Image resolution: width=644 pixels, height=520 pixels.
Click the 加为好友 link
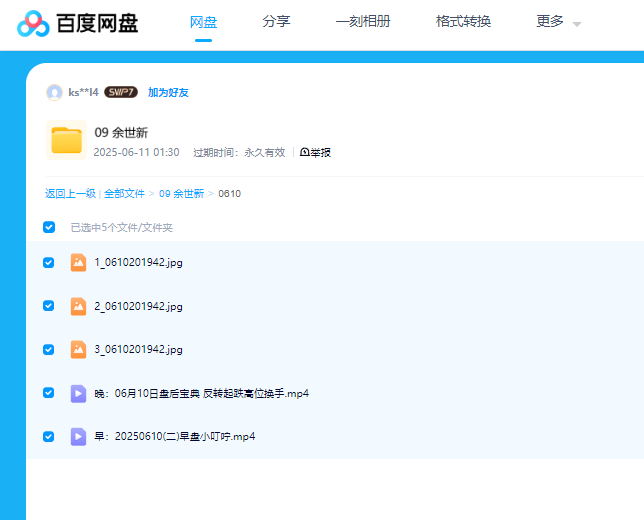coord(168,92)
